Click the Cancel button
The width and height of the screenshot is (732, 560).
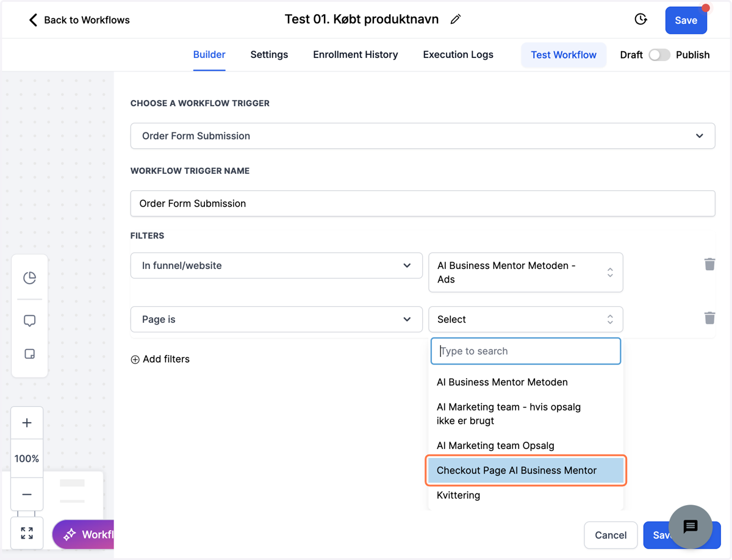pos(611,536)
